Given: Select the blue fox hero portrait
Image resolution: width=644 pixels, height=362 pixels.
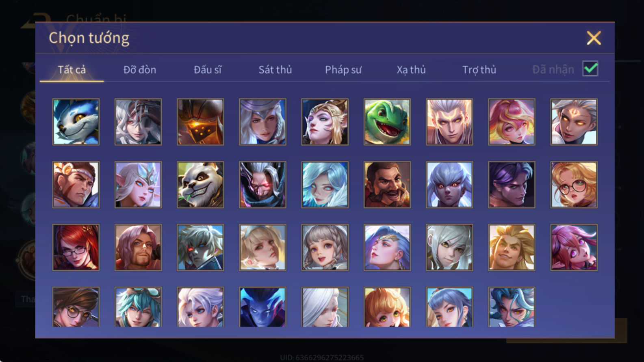Looking at the screenshot, I should click(x=76, y=122).
